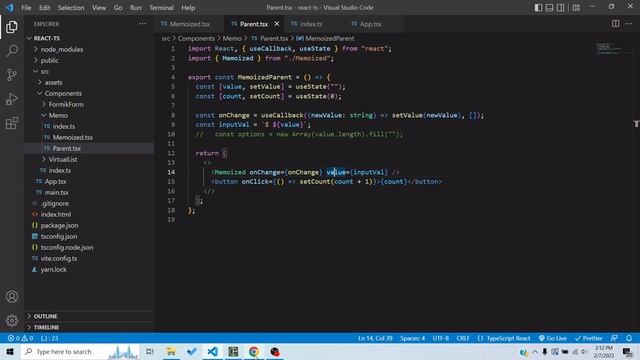Click the Windows Start button
The image size is (640, 360).
coord(10,351)
